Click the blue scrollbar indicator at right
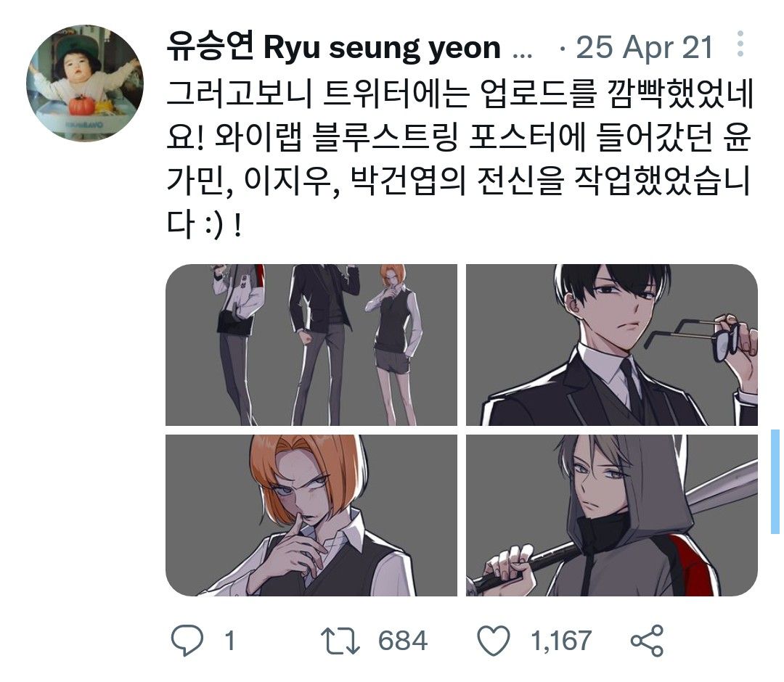 pyautogui.click(x=775, y=481)
